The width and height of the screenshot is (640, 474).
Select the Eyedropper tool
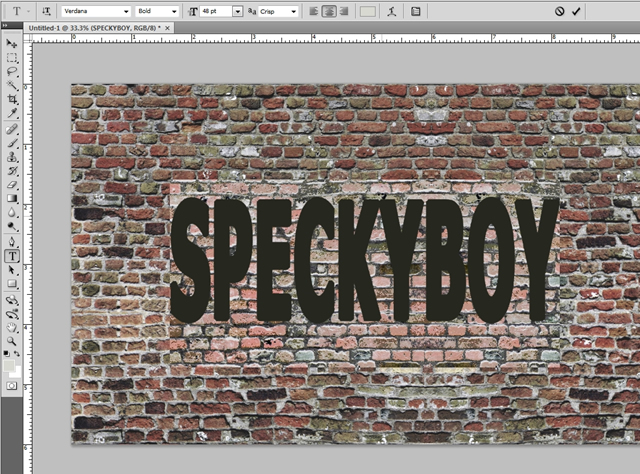[x=11, y=113]
